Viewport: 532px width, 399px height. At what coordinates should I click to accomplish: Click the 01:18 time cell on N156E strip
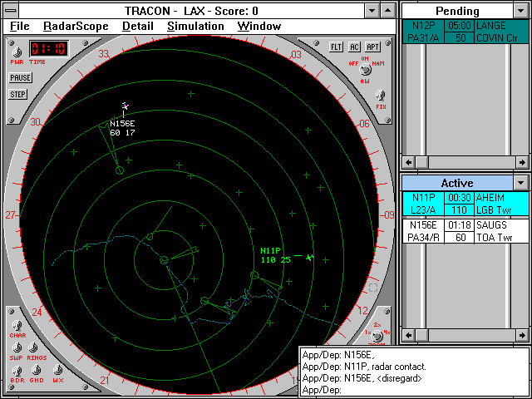(460, 225)
